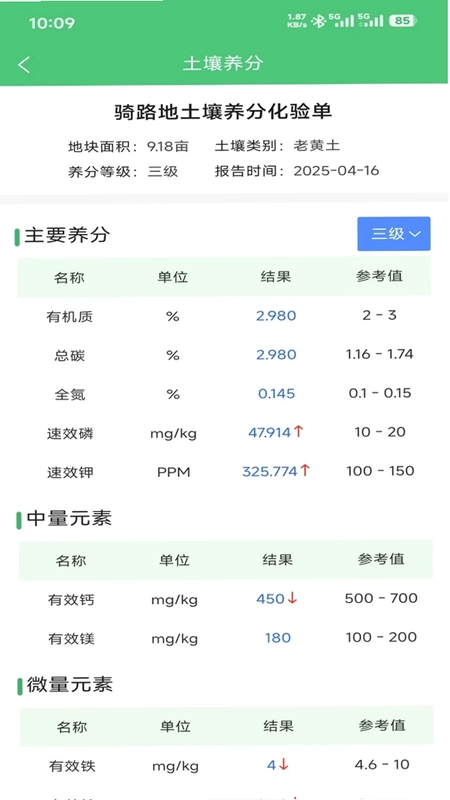
Task: Tap the 微量元素 section heading
Action: point(69,685)
